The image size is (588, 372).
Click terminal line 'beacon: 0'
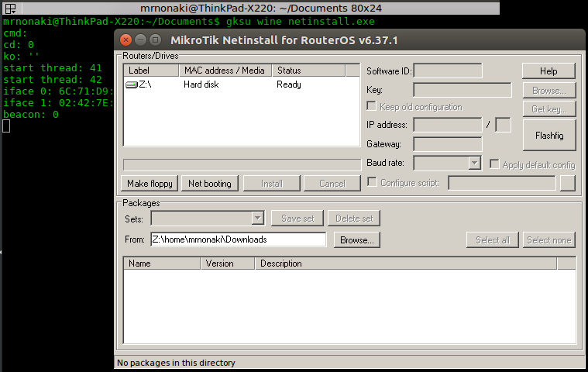31,115
